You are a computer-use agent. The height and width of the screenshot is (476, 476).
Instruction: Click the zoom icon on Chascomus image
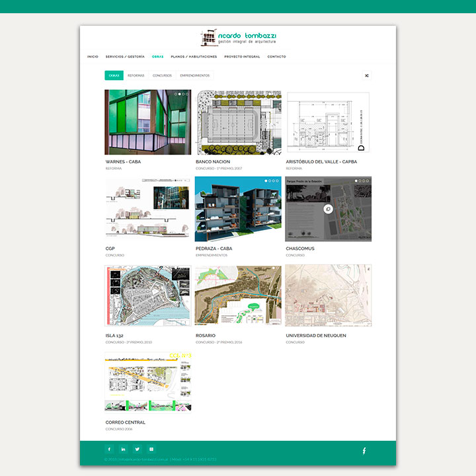(328, 209)
